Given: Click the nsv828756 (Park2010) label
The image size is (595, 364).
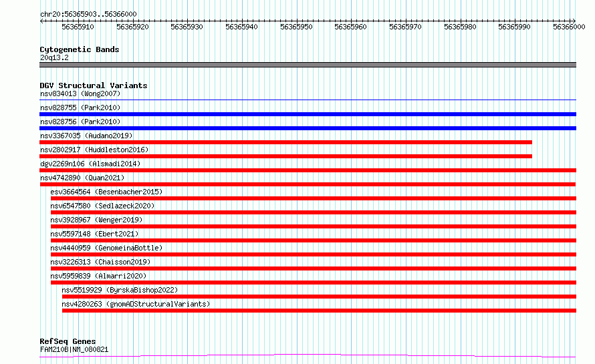Looking at the screenshot, I should (80, 122).
